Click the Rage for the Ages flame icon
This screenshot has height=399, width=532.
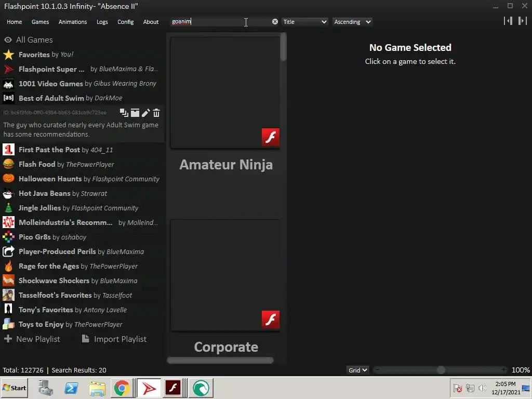(8, 266)
